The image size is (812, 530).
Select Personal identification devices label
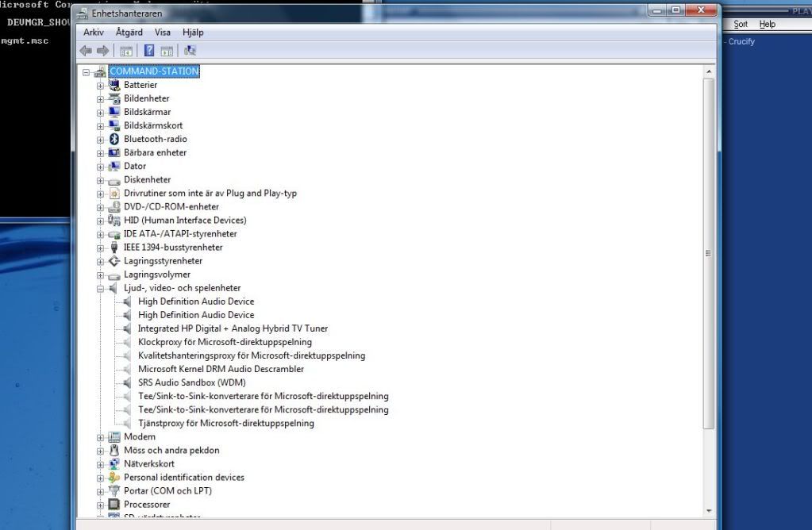(184, 477)
